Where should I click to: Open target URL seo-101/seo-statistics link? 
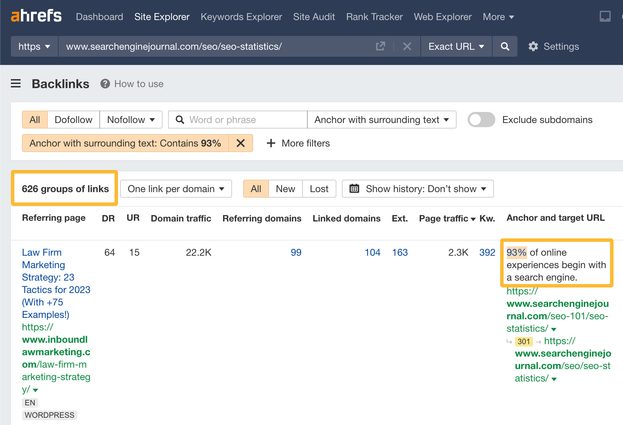[557, 310]
